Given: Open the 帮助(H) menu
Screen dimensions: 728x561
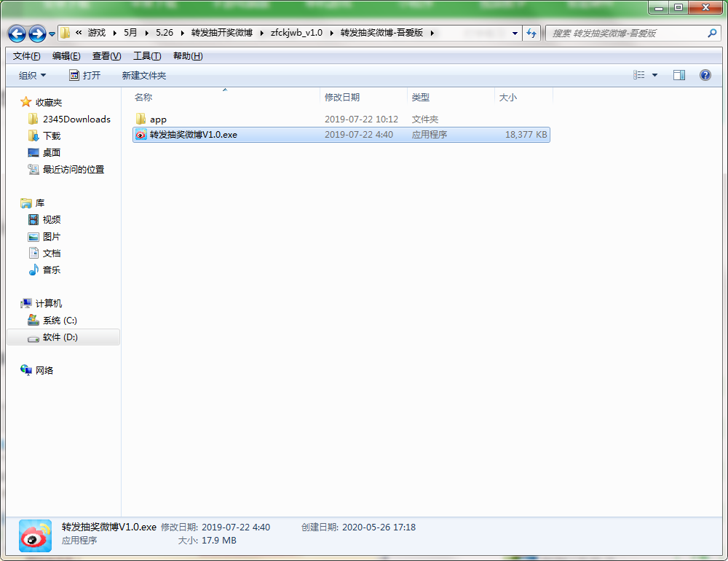Looking at the screenshot, I should pos(188,56).
